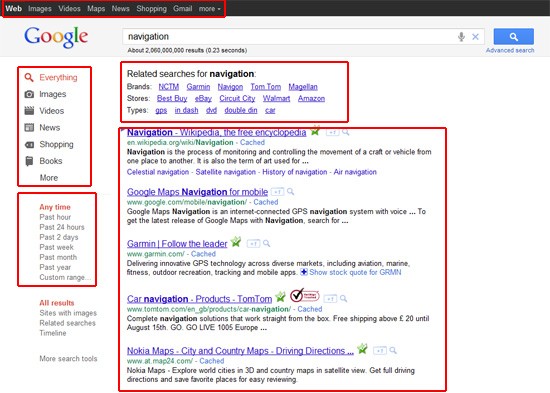Click +1 button beside Nokia Maps result

[380, 351]
